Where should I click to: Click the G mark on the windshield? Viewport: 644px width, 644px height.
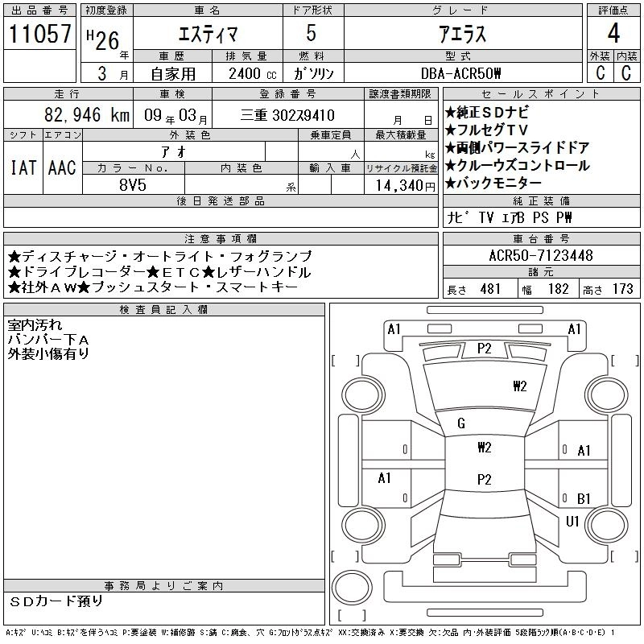(461, 423)
